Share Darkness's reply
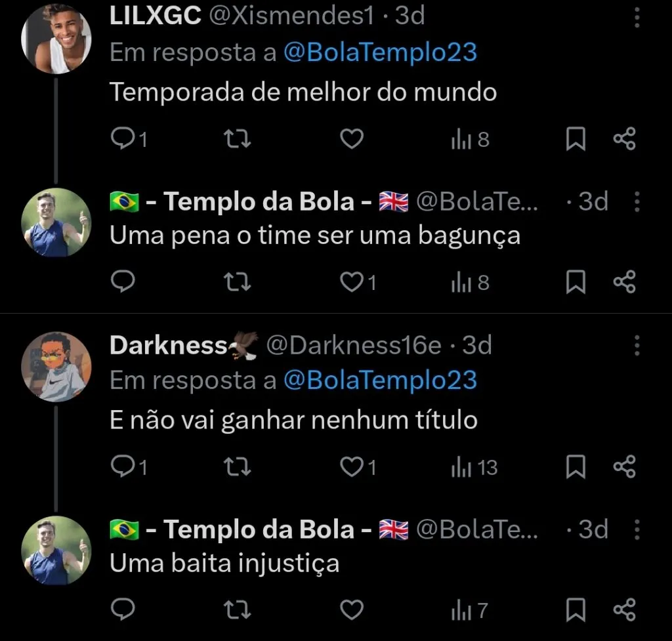Screen dimensions: 672x641 tap(623, 466)
